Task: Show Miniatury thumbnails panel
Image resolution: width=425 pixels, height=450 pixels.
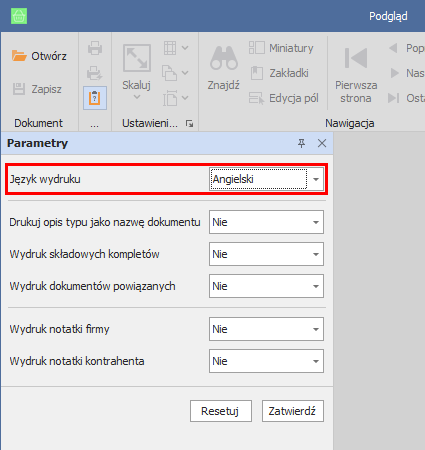Action: click(x=281, y=48)
